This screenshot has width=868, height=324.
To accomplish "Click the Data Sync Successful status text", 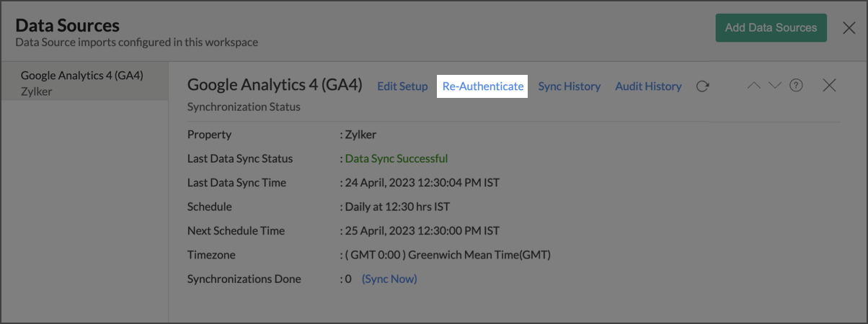I will click(396, 158).
